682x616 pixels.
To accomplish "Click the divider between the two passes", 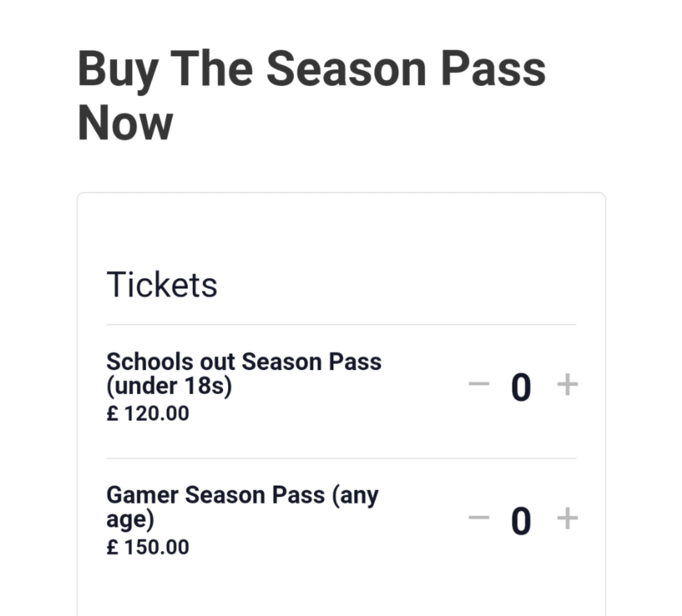I will tap(341, 459).
